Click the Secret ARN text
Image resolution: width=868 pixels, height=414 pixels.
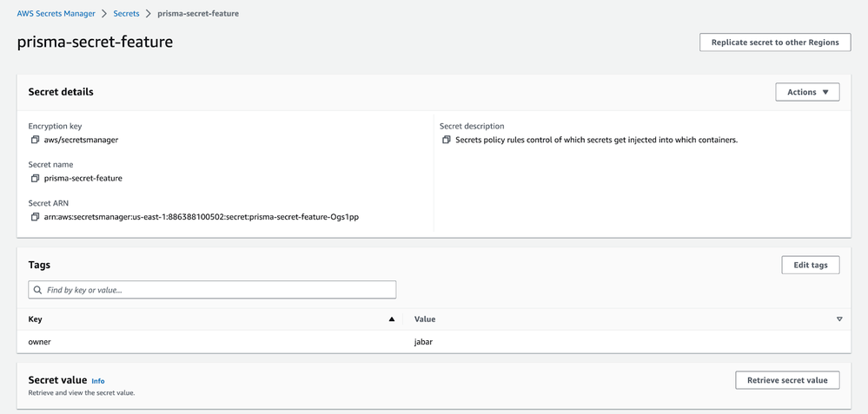coord(201,217)
